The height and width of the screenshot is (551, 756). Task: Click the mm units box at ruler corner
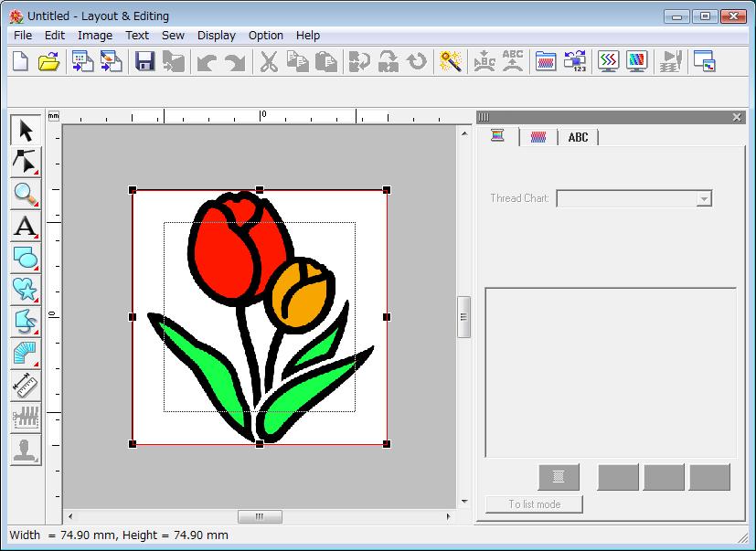coord(54,116)
